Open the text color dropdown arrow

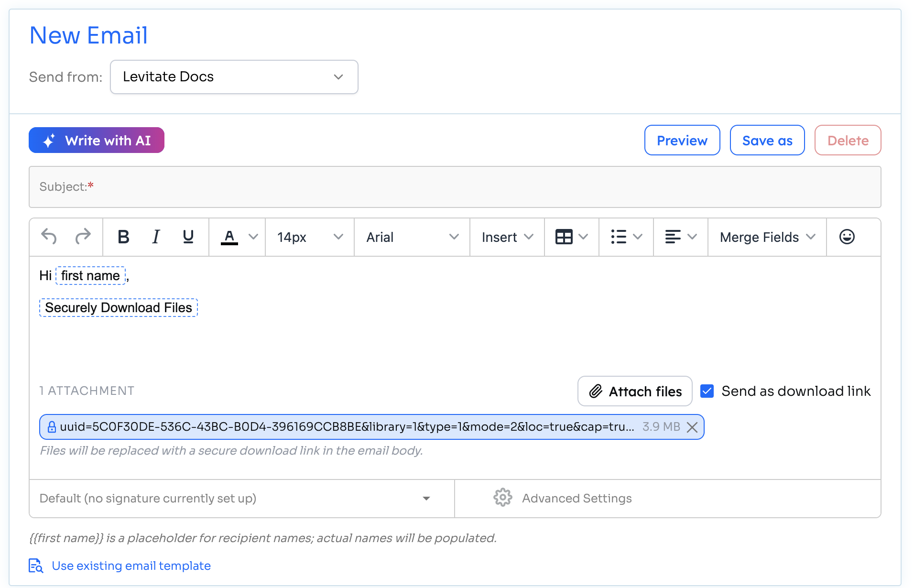253,237
